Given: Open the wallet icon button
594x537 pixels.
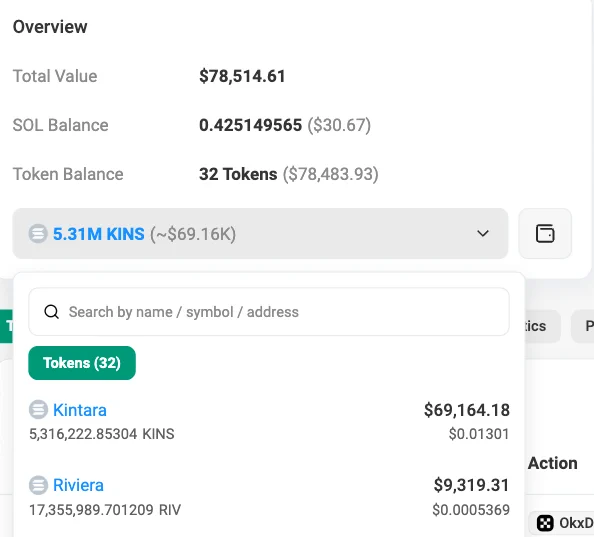Looking at the screenshot, I should (545, 233).
